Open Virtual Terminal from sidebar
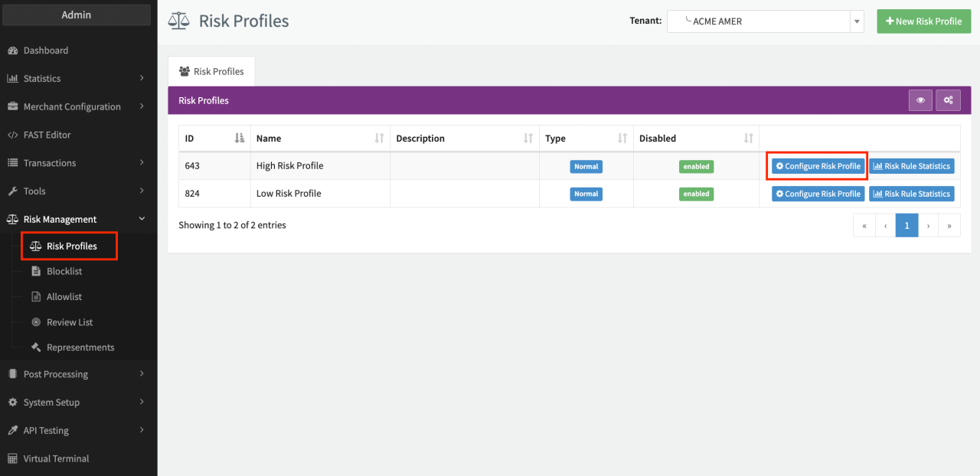Image resolution: width=980 pixels, height=476 pixels. click(x=56, y=458)
